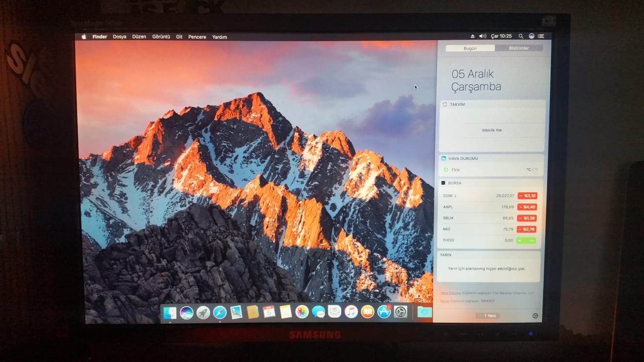The width and height of the screenshot is (644, 362).
Task: Open the Yardım menu
Action: pyautogui.click(x=219, y=37)
